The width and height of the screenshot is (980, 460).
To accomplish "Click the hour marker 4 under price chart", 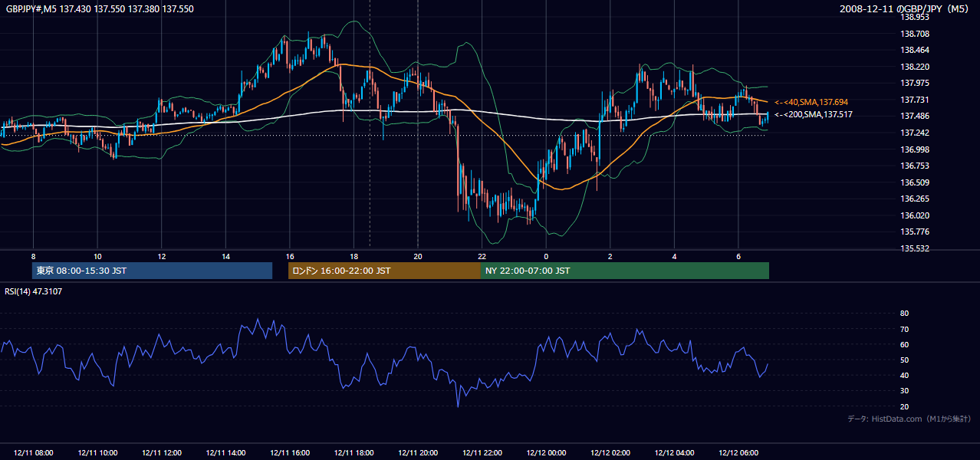I will click(x=674, y=256).
